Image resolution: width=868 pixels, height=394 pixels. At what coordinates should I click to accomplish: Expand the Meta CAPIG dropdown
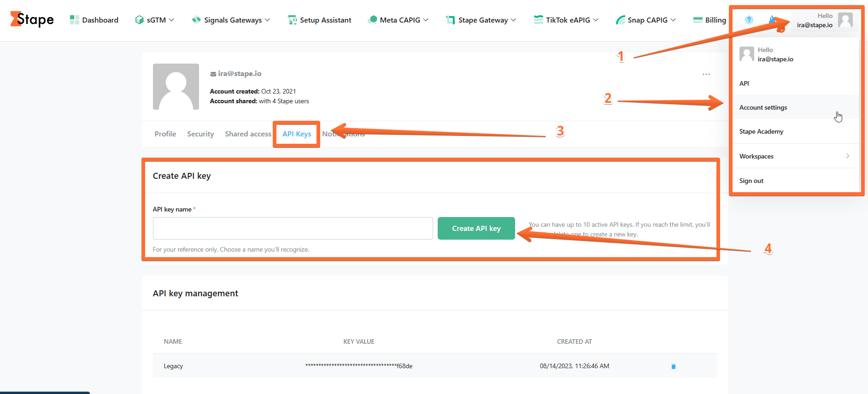399,20
